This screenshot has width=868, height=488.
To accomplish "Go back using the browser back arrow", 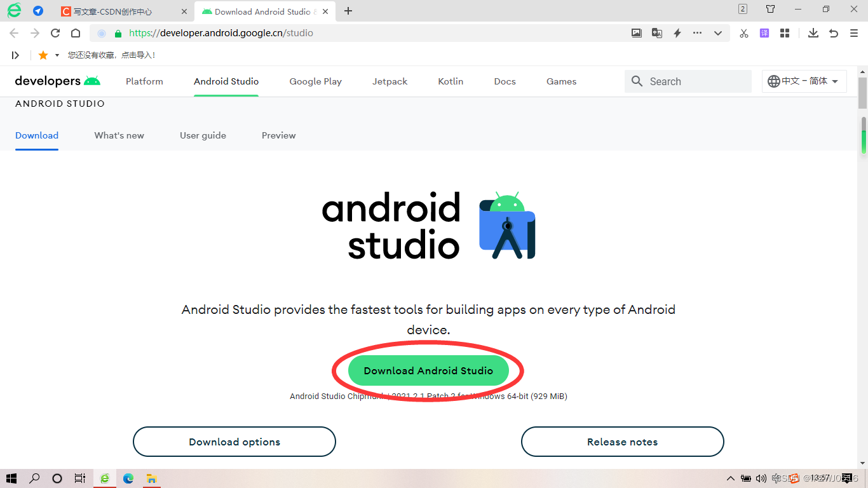I will [x=14, y=33].
